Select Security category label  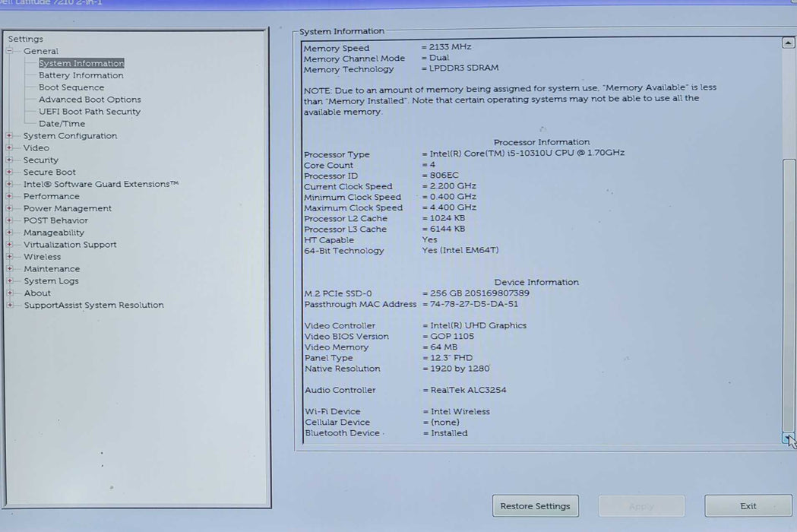click(x=41, y=160)
